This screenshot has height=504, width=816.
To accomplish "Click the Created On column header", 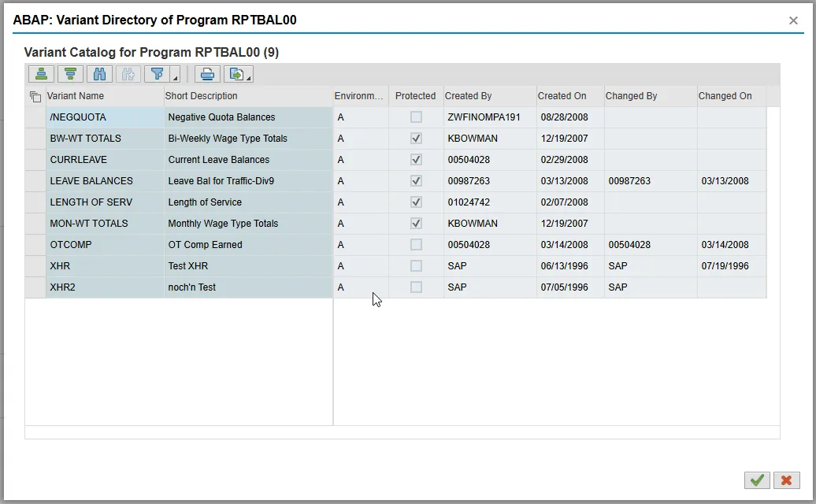I will coord(562,96).
